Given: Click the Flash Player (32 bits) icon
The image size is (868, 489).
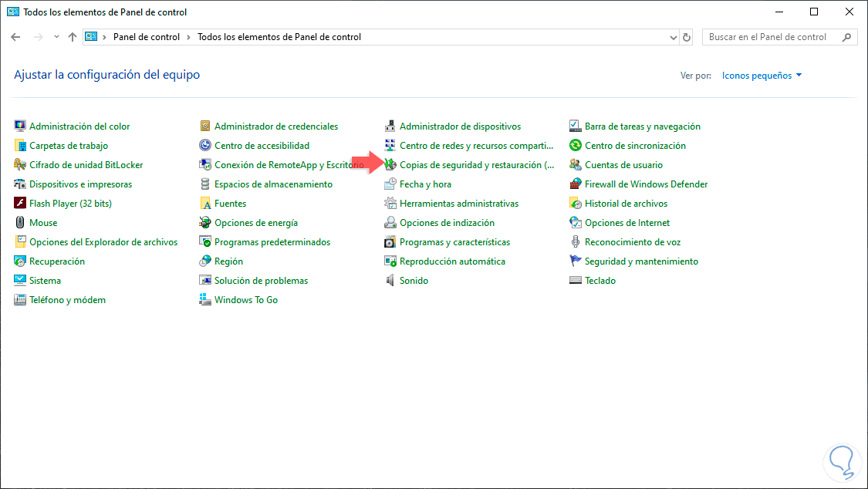Looking at the screenshot, I should click(20, 204).
